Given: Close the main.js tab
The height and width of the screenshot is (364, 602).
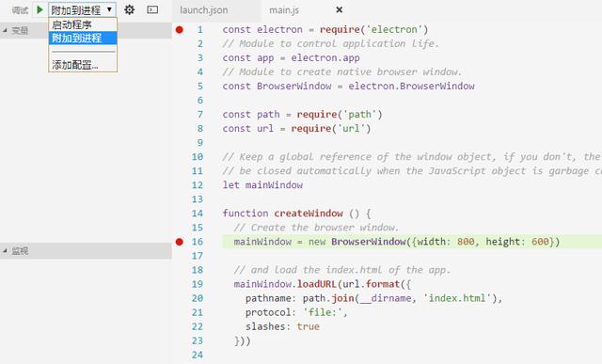Looking at the screenshot, I should click(x=340, y=9).
